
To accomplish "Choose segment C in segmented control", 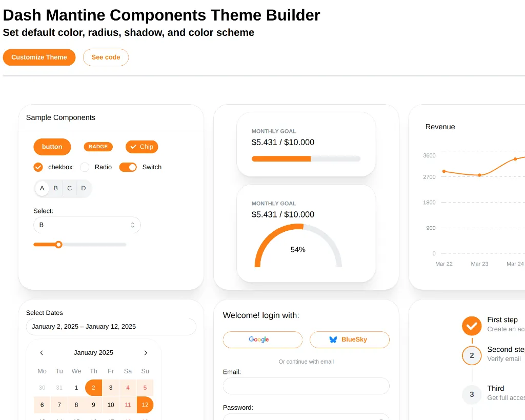I will (x=70, y=188).
